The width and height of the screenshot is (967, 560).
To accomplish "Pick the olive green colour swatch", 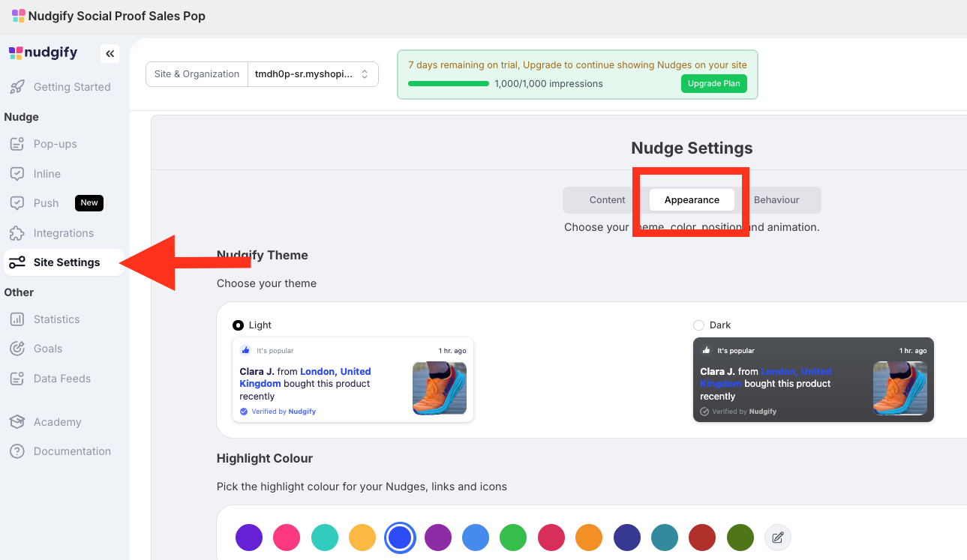I will (740, 538).
